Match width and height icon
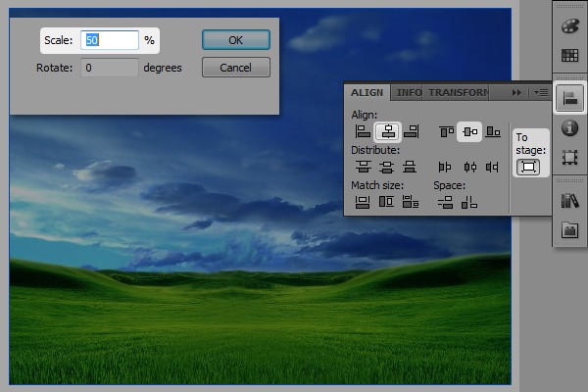 pyautogui.click(x=411, y=202)
